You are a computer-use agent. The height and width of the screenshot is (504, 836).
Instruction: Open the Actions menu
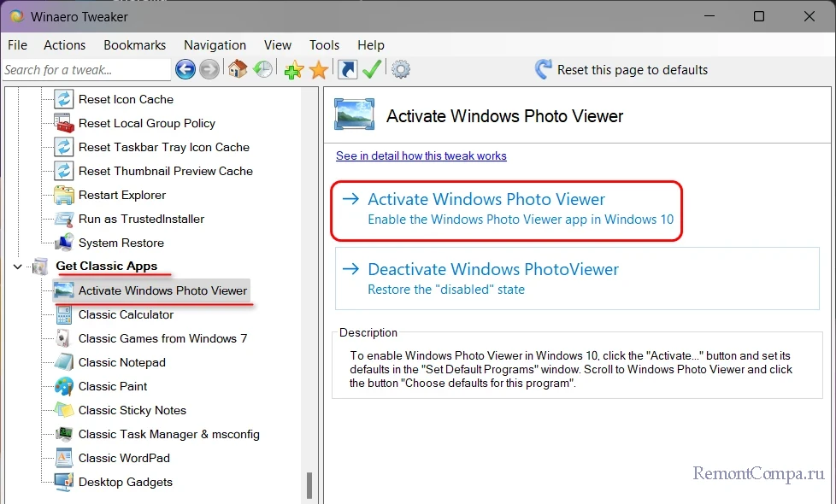point(64,45)
